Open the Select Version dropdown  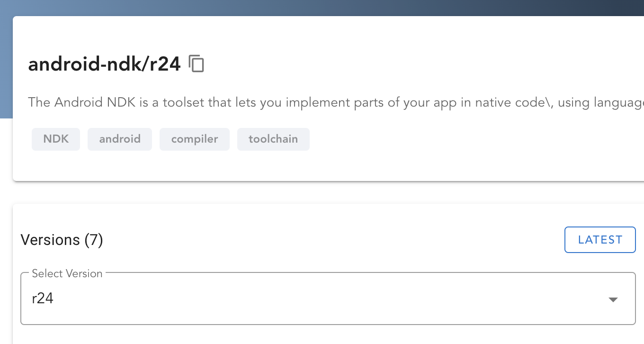pyautogui.click(x=327, y=299)
